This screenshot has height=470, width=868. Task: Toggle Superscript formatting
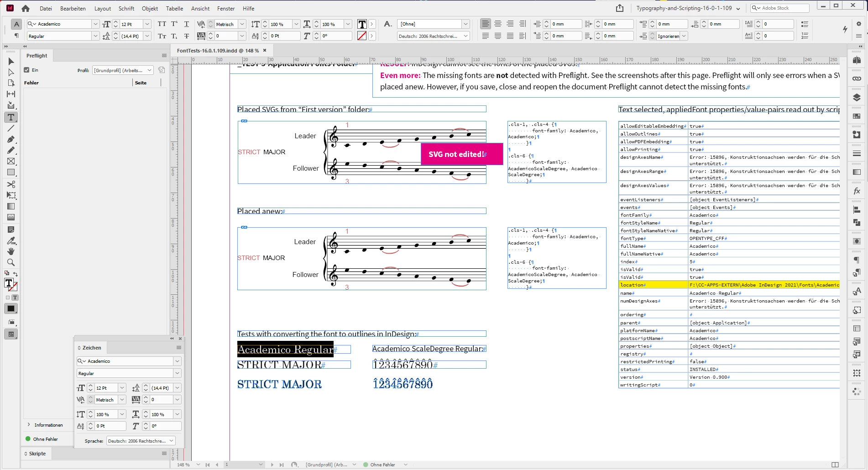point(174,24)
